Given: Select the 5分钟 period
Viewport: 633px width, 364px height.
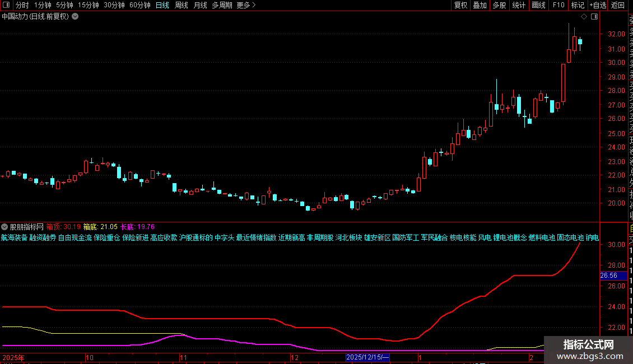Looking at the screenshot, I should (x=64, y=5).
